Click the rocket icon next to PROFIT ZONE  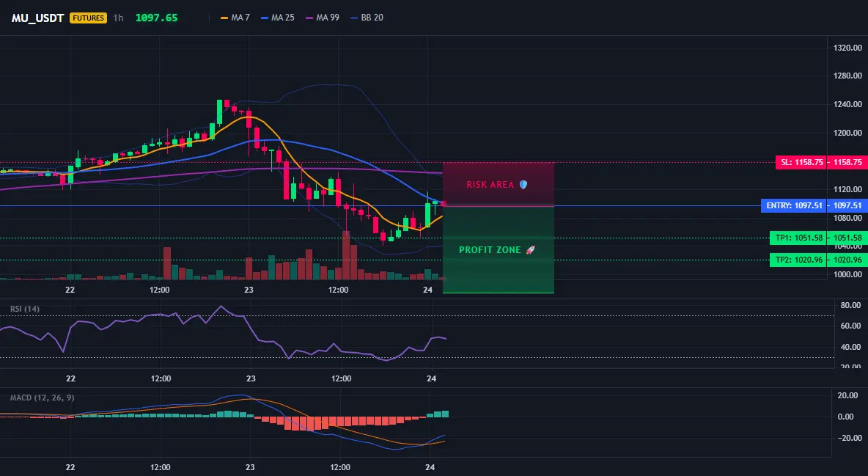(x=530, y=250)
